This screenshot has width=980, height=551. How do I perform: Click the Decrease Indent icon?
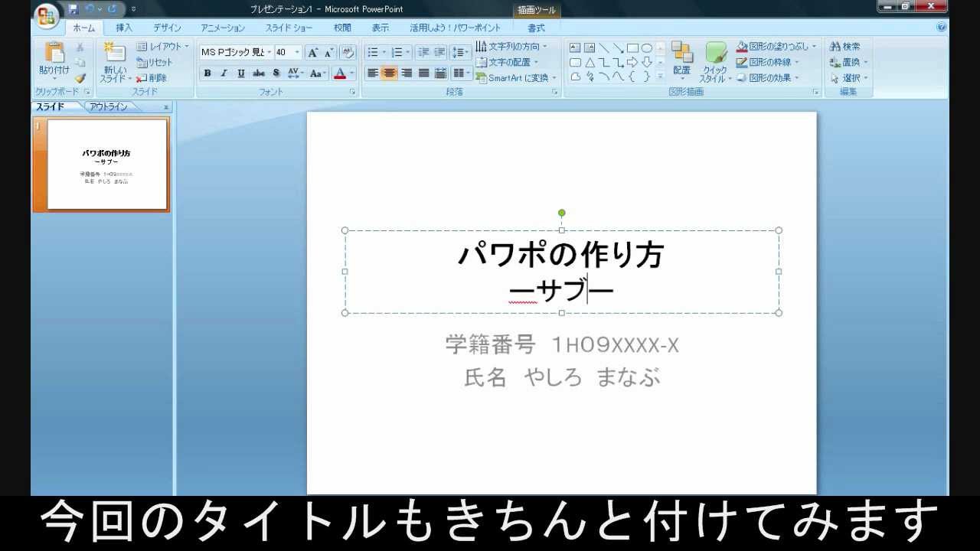(x=423, y=52)
